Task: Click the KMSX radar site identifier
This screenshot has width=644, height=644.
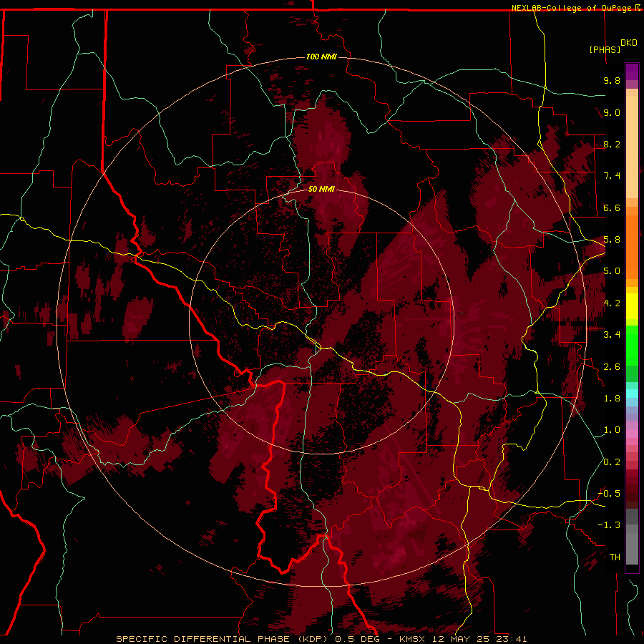Action: 414,639
